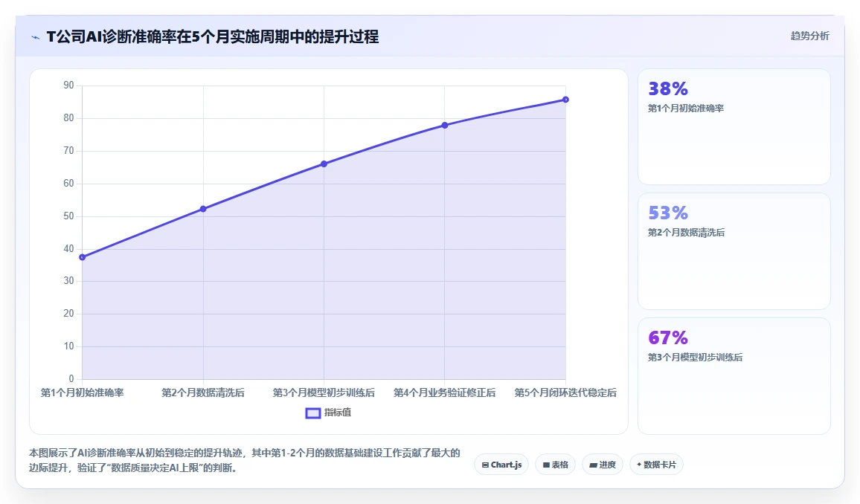
Task: Click the 67% value card
Action: [734, 376]
